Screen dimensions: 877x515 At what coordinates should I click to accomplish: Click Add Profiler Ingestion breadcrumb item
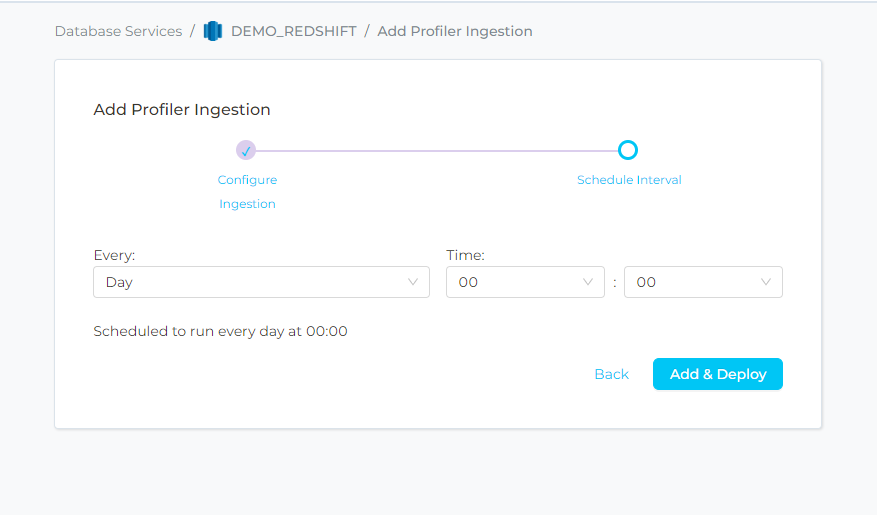[x=454, y=31]
